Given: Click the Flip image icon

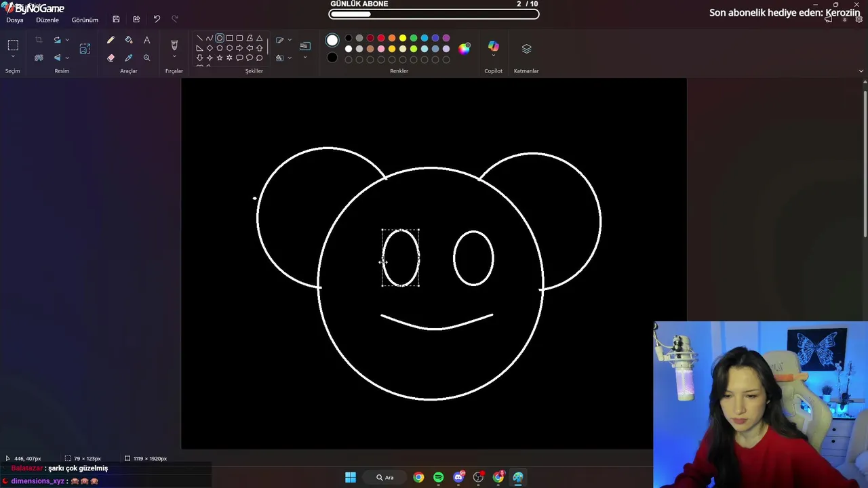Looking at the screenshot, I should 57,58.
